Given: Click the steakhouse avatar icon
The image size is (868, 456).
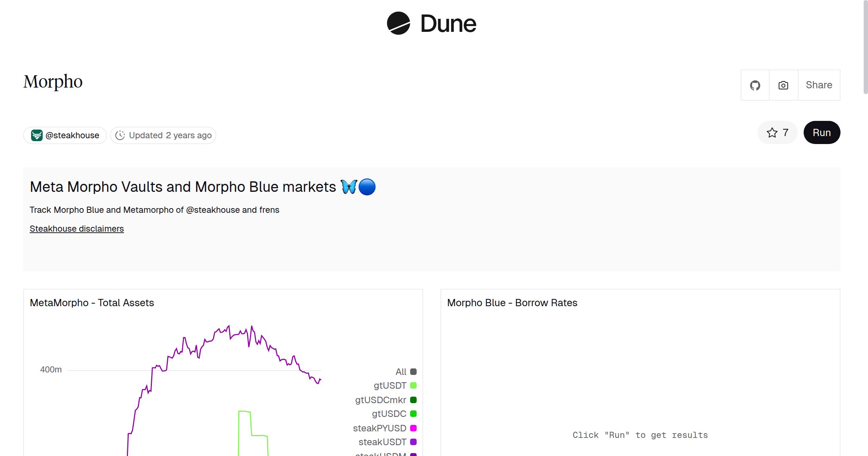Looking at the screenshot, I should [x=37, y=135].
